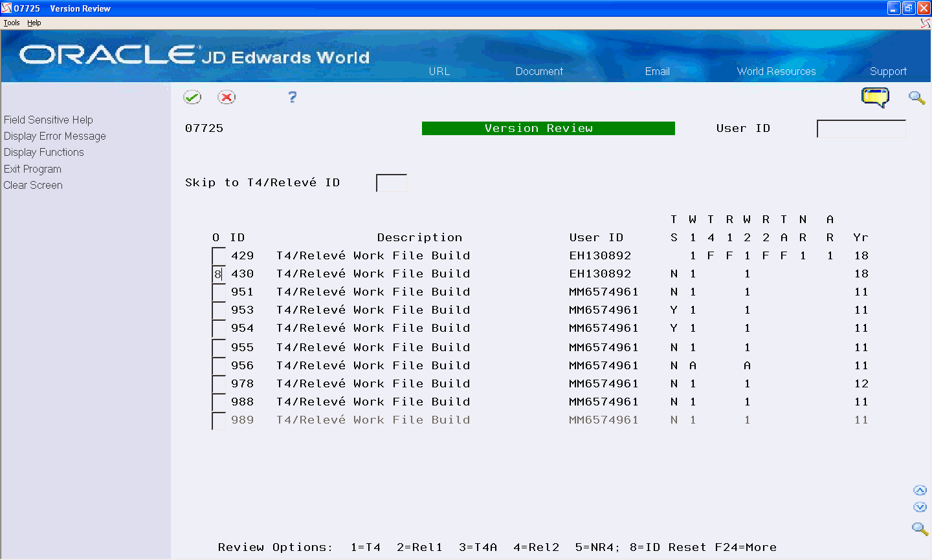Click the F24=More text
Screen dimensions: 932x560
point(746,547)
